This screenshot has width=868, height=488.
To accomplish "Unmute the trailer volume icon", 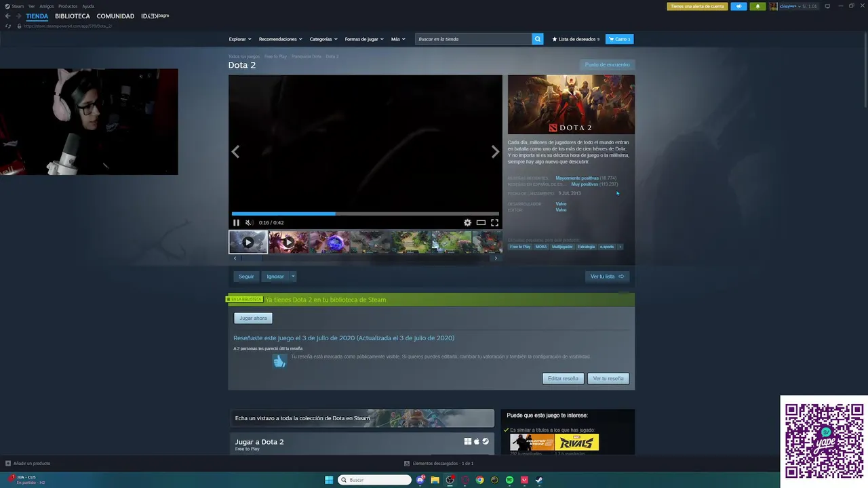I will (x=249, y=222).
